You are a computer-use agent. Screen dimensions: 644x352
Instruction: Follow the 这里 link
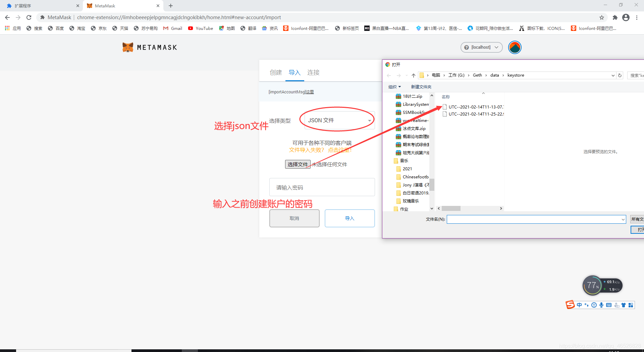[x=310, y=92]
